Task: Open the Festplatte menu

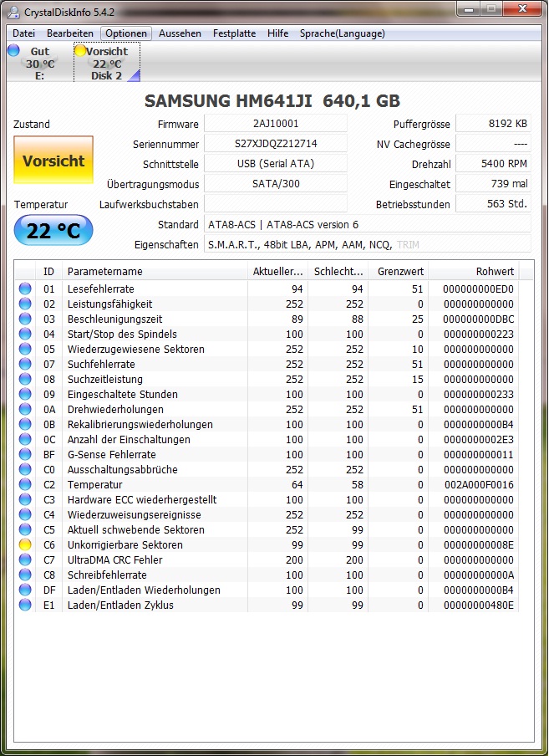Action: pyautogui.click(x=235, y=33)
